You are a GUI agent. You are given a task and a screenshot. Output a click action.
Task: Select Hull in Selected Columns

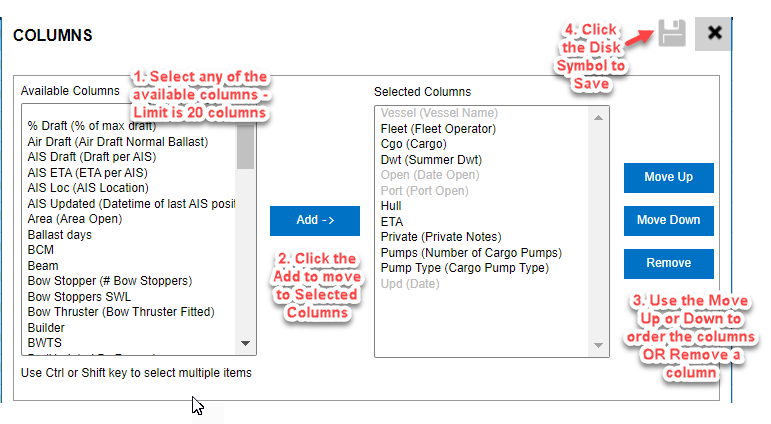[x=391, y=206]
